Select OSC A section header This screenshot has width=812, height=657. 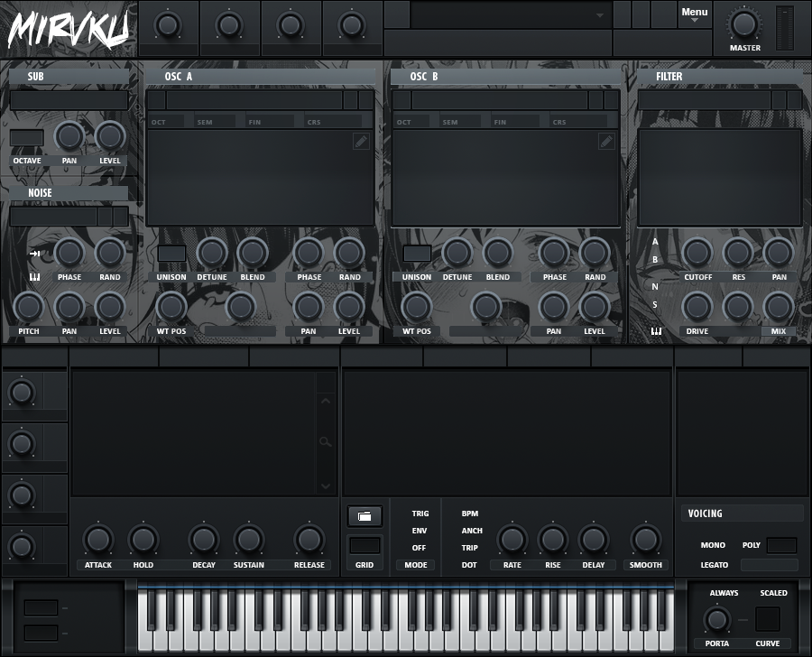(179, 77)
